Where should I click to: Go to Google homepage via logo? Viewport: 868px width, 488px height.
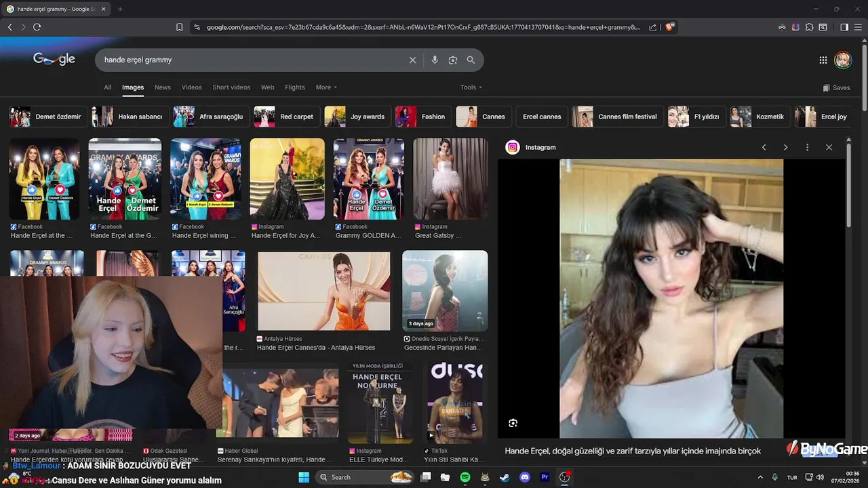point(54,60)
